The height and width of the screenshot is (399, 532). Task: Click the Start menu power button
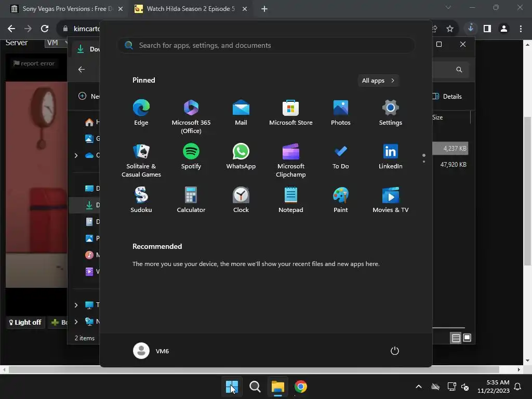(395, 351)
